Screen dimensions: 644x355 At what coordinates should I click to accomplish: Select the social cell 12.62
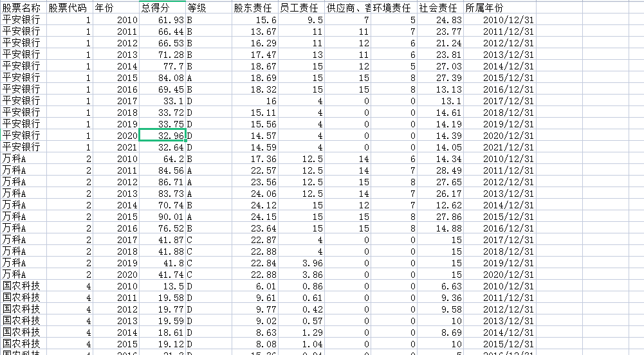(x=440, y=205)
